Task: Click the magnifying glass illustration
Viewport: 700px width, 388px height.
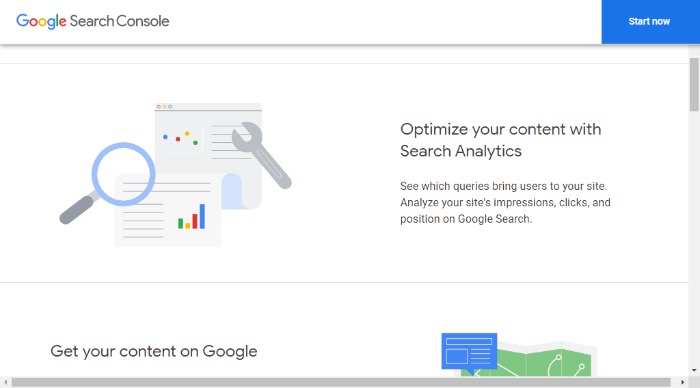Action: click(108, 183)
